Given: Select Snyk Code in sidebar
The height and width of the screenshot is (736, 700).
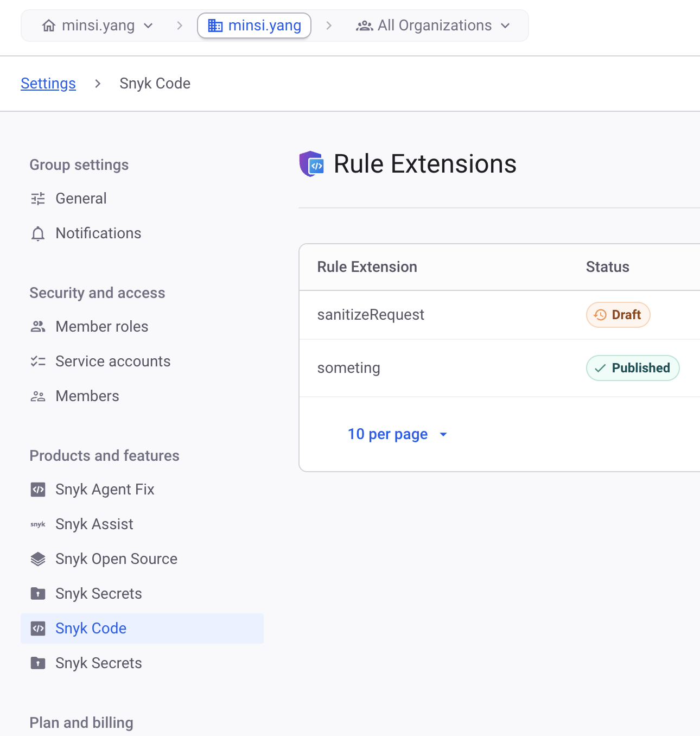Looking at the screenshot, I should click(142, 629).
